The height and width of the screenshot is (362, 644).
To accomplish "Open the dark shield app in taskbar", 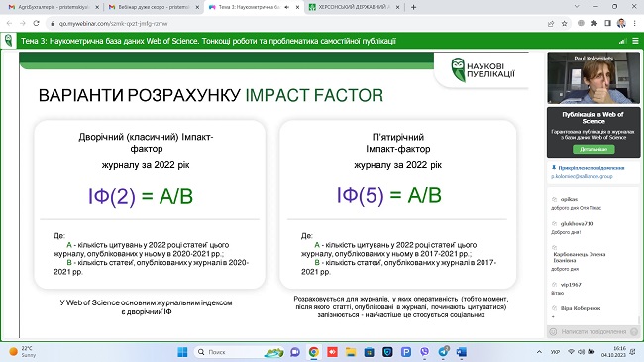I will (387, 352).
